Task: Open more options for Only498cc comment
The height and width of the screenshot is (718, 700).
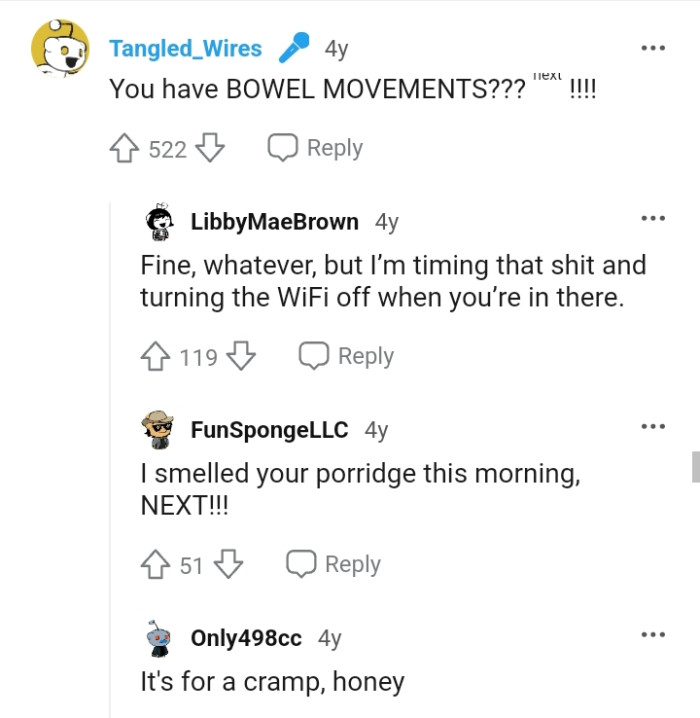Action: 653,635
